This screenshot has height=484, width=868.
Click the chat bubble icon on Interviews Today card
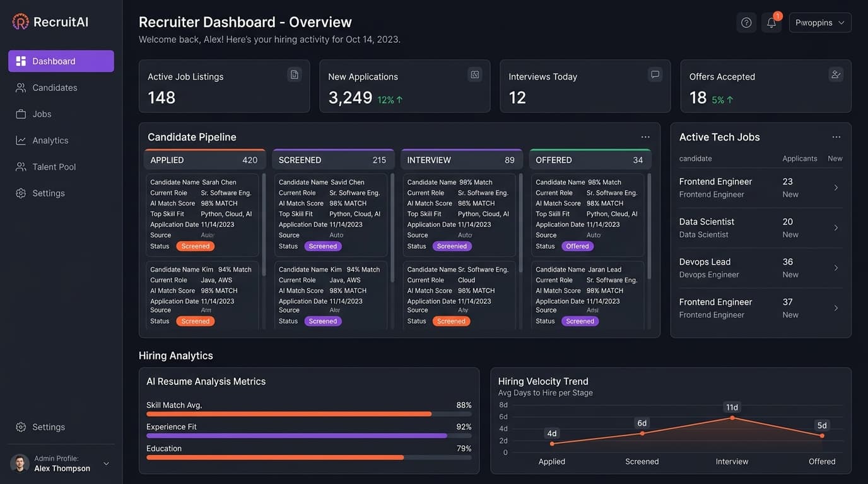[x=655, y=74]
